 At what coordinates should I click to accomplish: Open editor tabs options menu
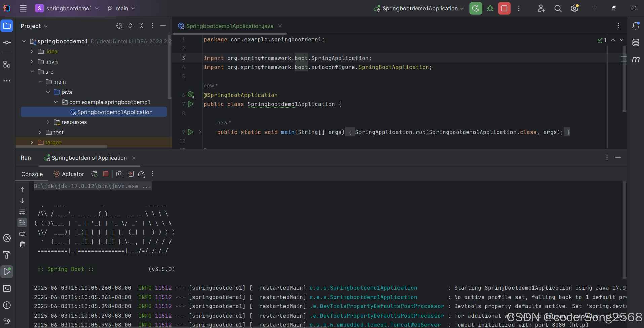pos(619,26)
